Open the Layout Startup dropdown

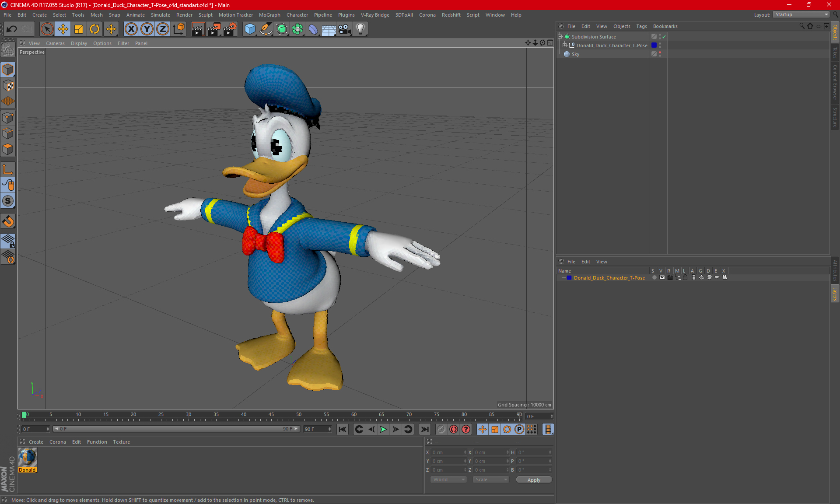(801, 14)
